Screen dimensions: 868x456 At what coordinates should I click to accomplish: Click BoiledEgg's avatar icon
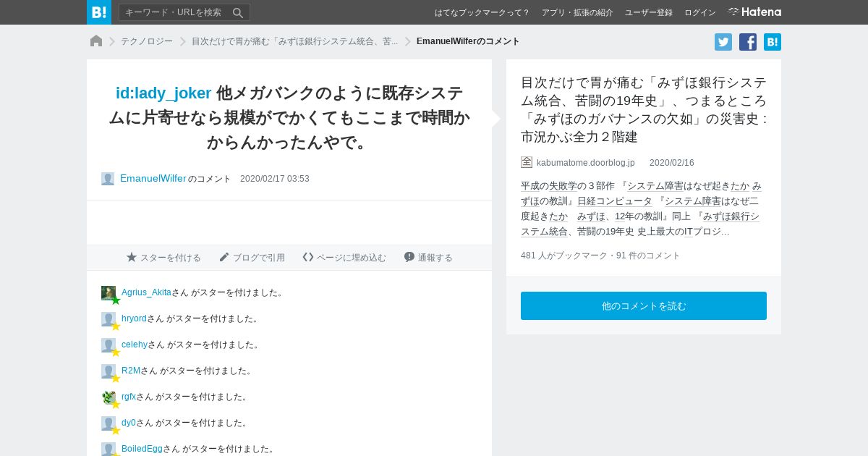[109, 449]
